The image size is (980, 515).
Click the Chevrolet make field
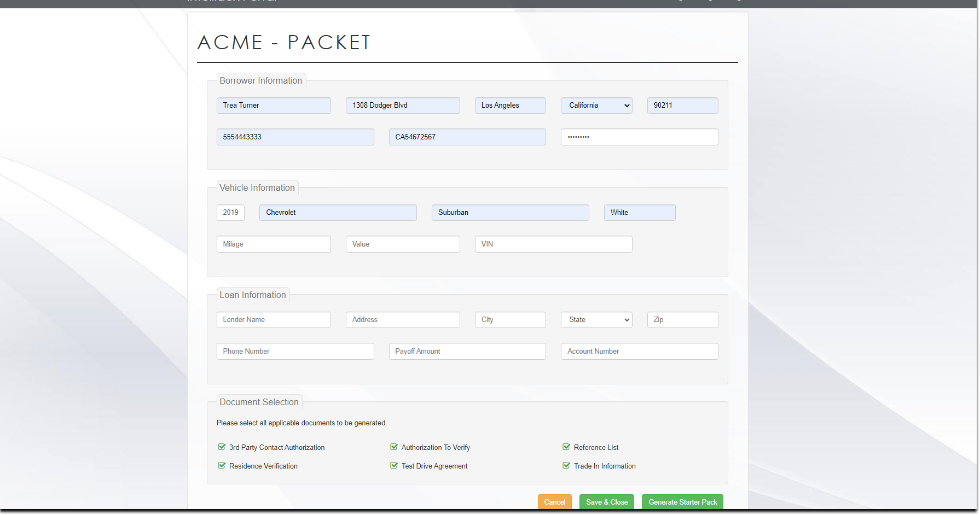[338, 213]
